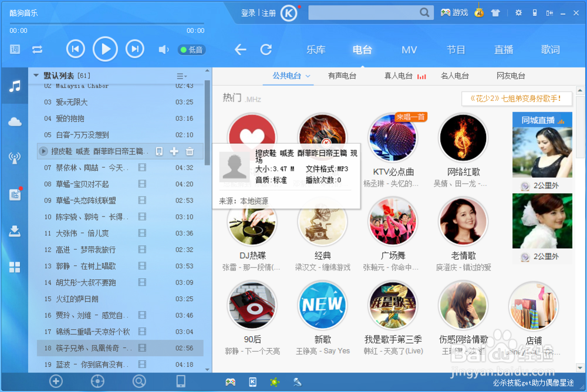Open the temporary list sidebar icon
The width and height of the screenshot is (587, 392).
coord(15,194)
